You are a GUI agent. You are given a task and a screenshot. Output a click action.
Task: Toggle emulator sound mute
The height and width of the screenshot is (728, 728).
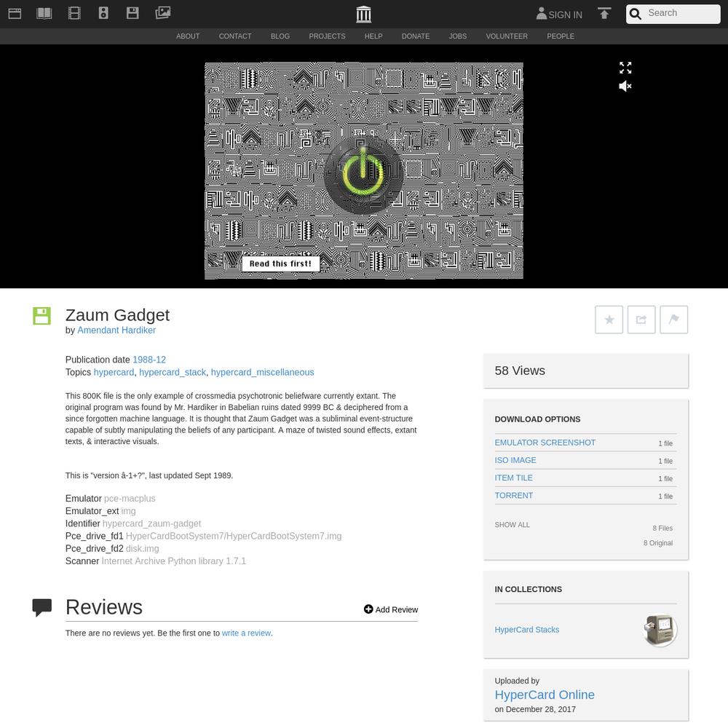coord(625,86)
